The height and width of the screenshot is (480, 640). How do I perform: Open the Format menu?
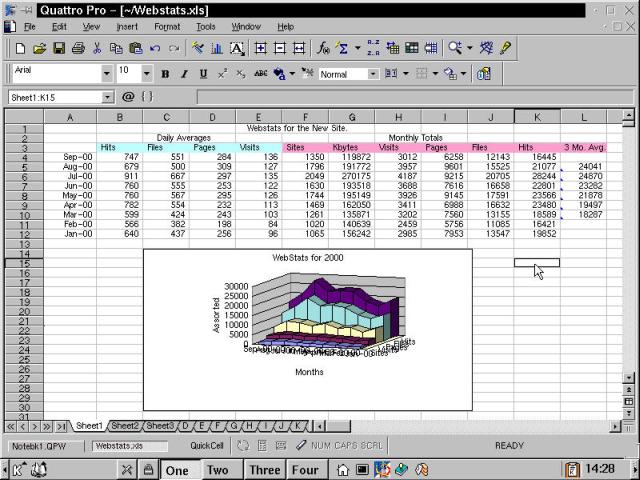point(167,26)
